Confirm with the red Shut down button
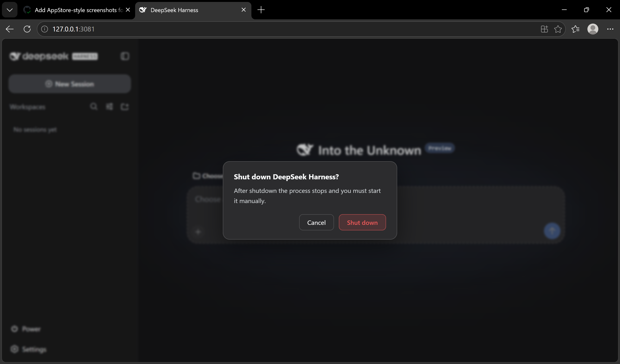Viewport: 620px width, 364px height. click(362, 222)
